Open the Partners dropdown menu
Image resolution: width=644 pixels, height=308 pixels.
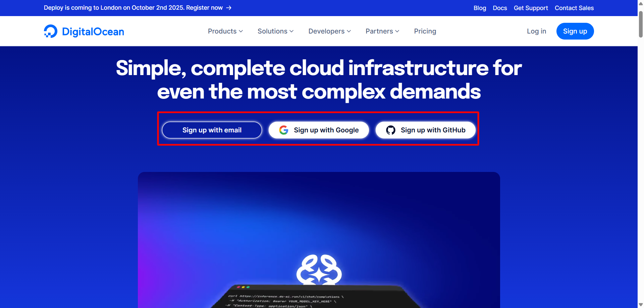[382, 31]
